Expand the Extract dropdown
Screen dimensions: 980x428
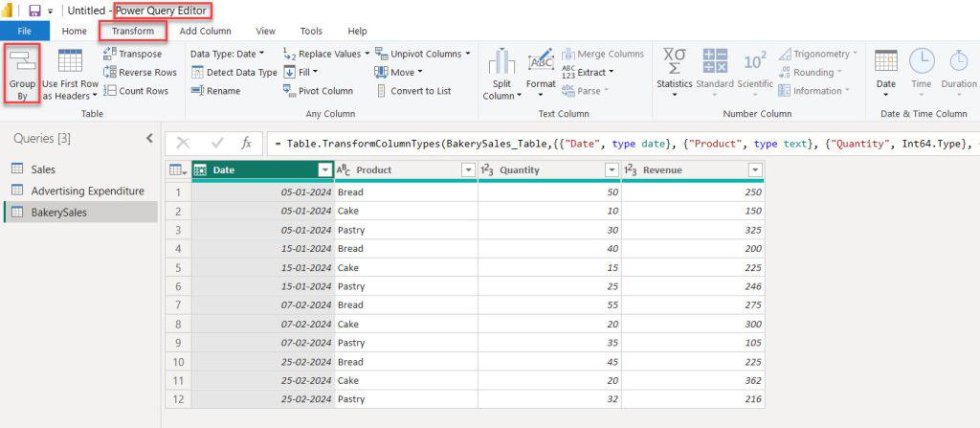click(x=611, y=73)
